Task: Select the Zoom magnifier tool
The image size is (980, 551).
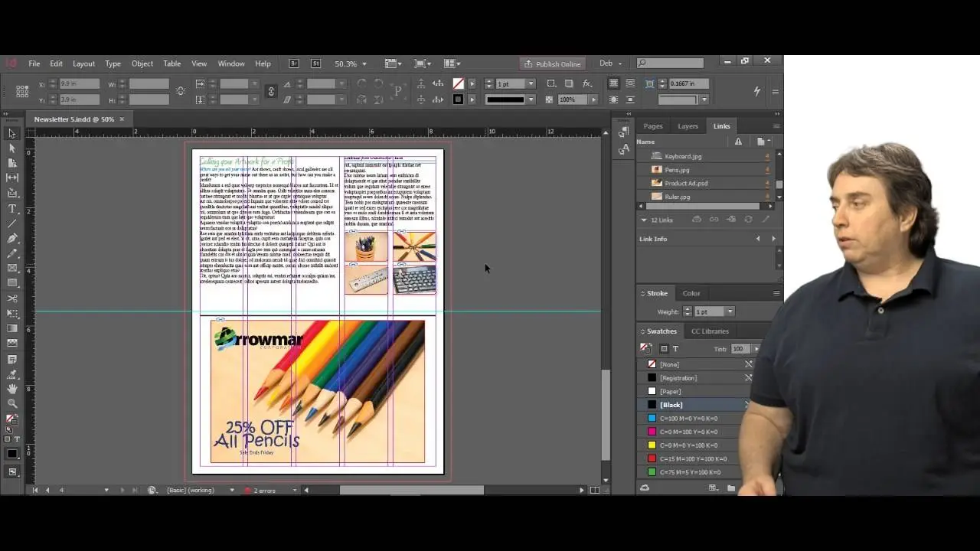Action: point(12,403)
